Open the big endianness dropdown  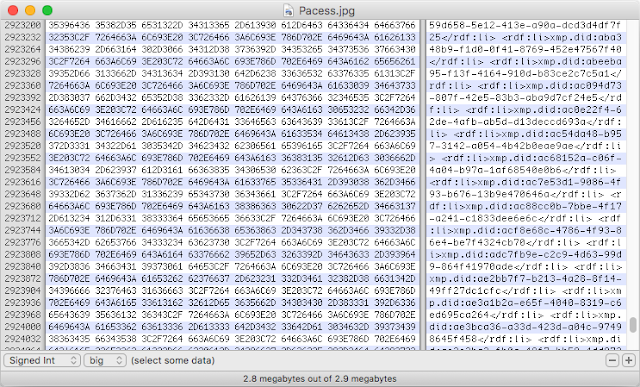(105, 360)
